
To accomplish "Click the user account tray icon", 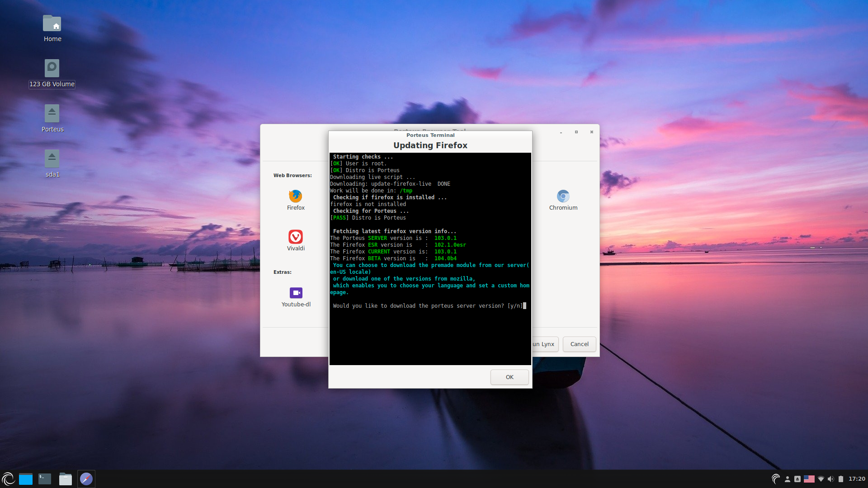I will [x=787, y=479].
